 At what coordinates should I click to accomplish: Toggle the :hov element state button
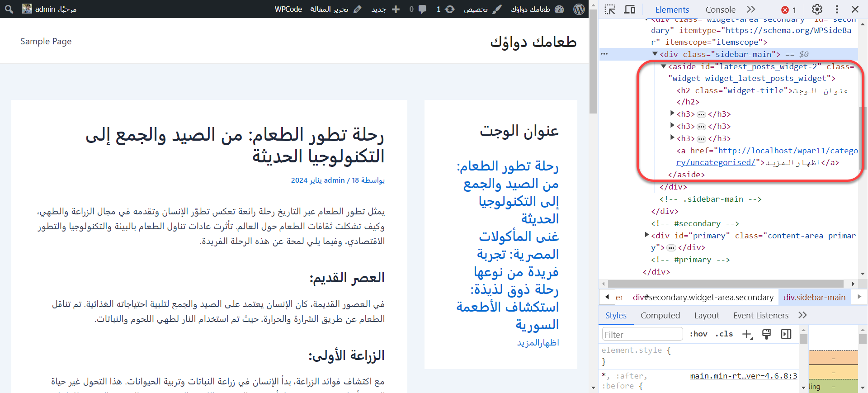[x=698, y=334]
